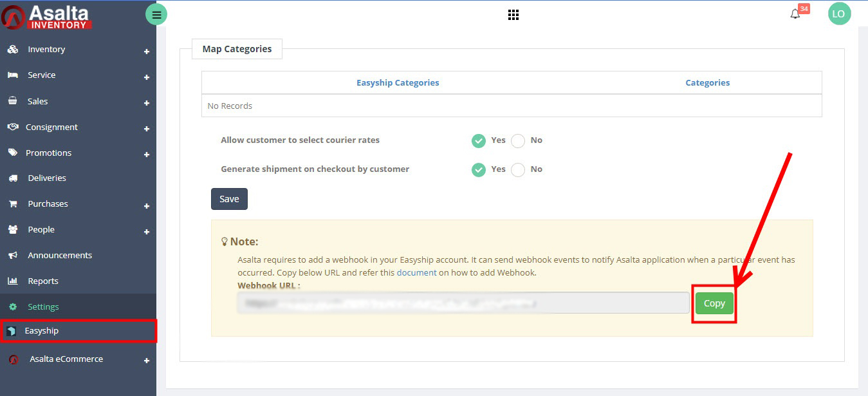The height and width of the screenshot is (396, 868).
Task: Click the People group icon
Action: tap(13, 230)
